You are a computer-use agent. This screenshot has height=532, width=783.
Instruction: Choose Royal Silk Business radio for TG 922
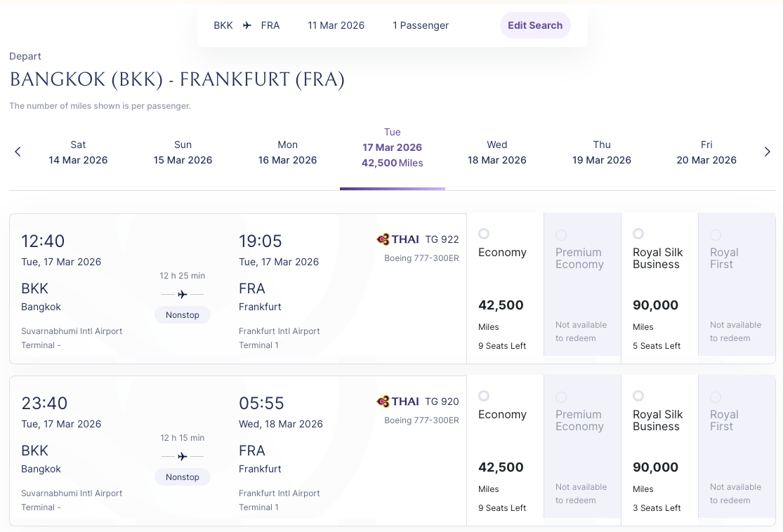click(638, 234)
